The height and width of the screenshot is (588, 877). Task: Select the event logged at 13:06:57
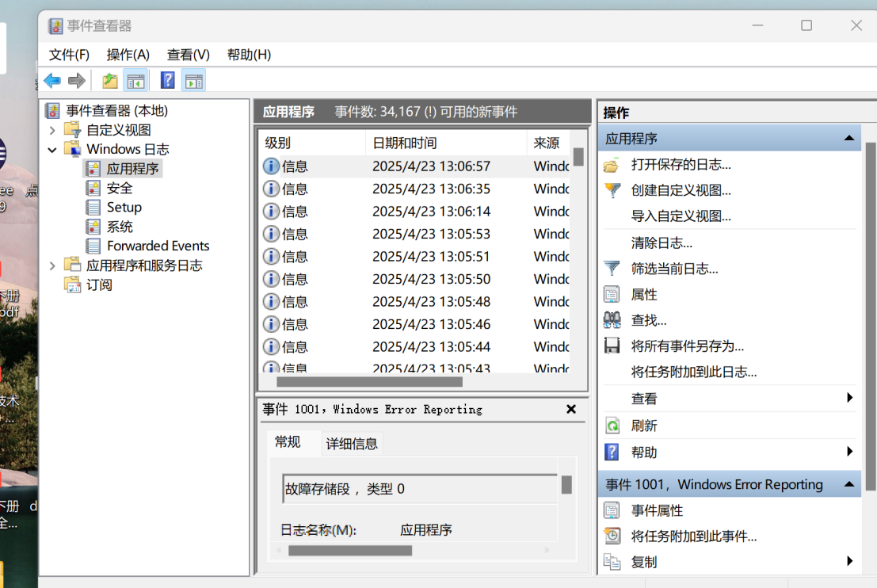[x=415, y=166]
